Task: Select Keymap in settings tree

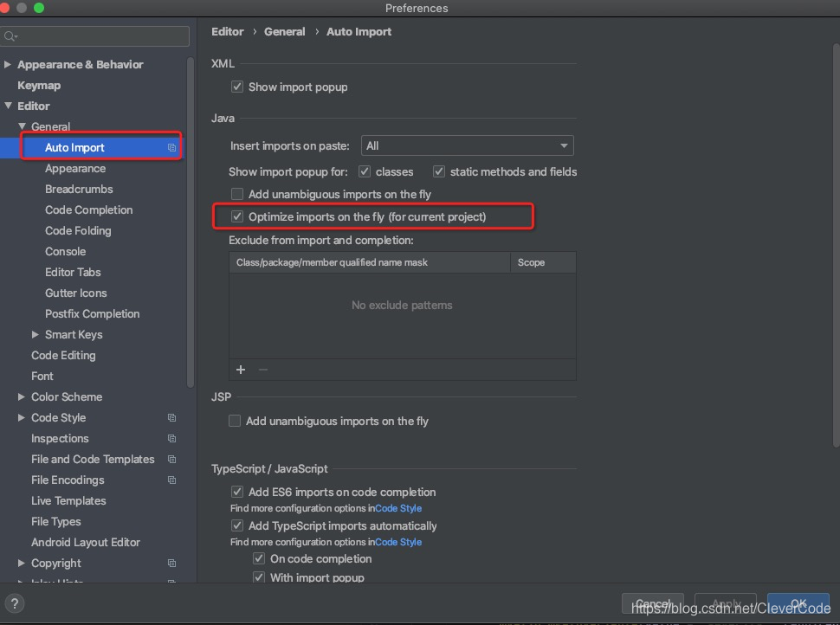Action: pos(39,86)
